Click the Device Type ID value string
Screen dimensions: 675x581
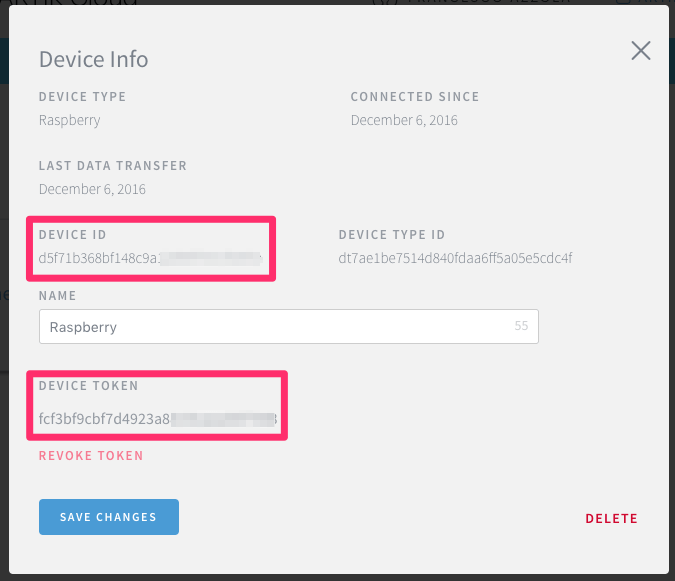(455, 259)
